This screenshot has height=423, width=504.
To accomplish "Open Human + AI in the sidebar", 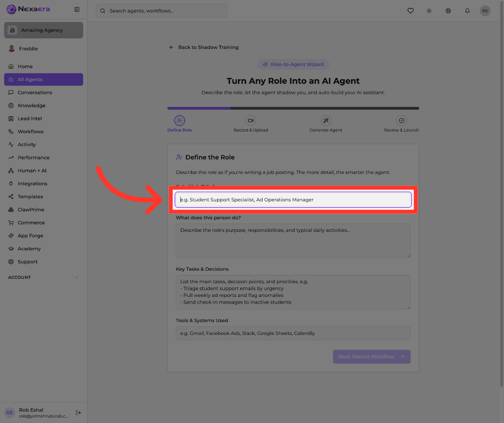I will pyautogui.click(x=43, y=171).
